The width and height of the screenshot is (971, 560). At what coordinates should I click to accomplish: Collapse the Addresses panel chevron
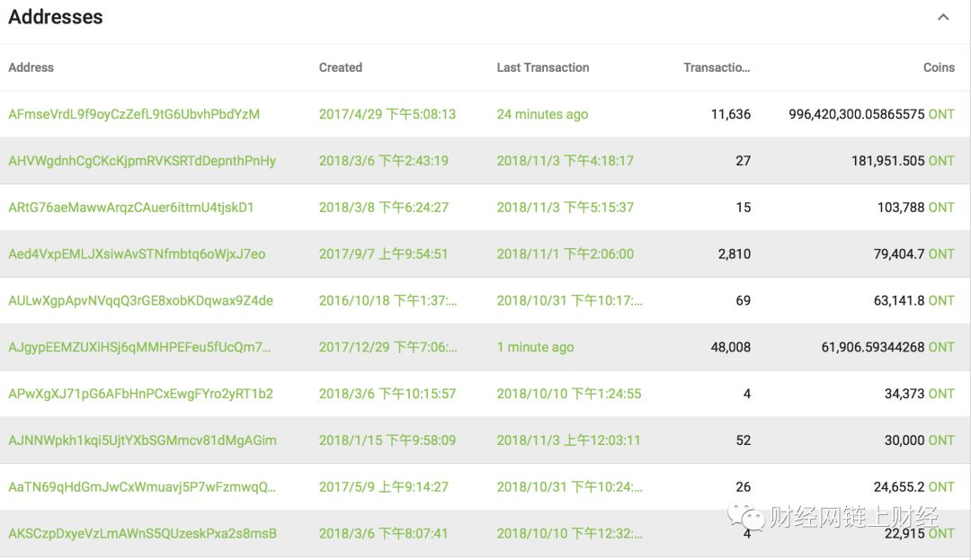point(943,17)
